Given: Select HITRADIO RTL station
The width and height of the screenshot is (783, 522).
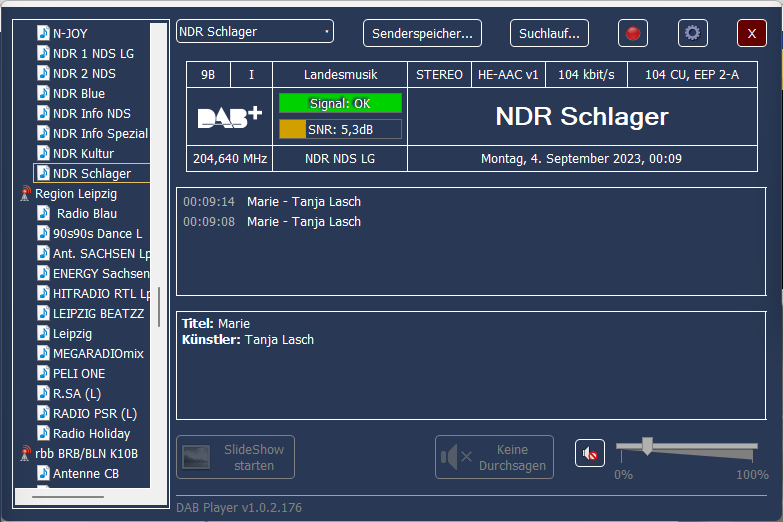Looking at the screenshot, I should pyautogui.click(x=101, y=293).
